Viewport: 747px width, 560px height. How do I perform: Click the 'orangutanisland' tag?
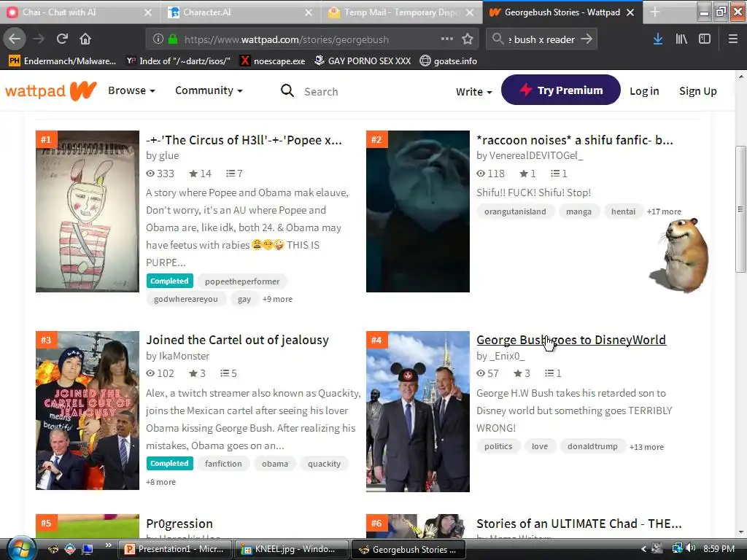[516, 211]
